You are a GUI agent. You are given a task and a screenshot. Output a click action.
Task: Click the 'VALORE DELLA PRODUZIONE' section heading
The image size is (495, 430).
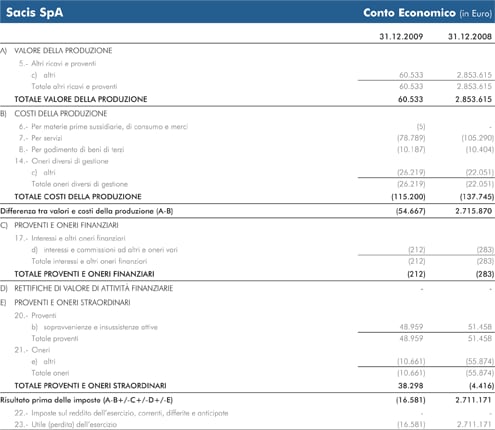[63, 51]
